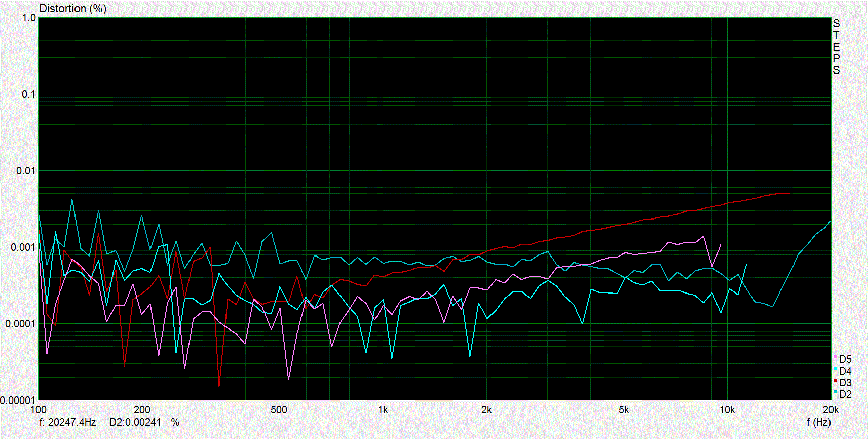The image size is (868, 439).
Task: Click the 2k x-axis tick label
Action: pos(486,410)
